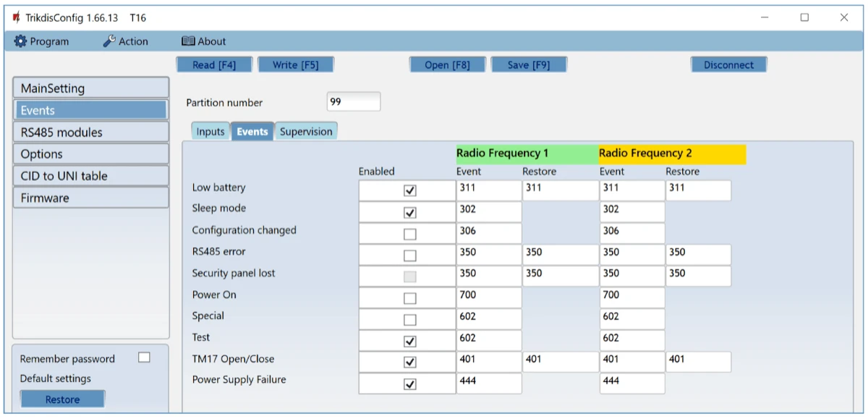Image resolution: width=868 pixels, height=419 pixels.
Task: Enable the Configuration changed checkbox
Action: 409,234
